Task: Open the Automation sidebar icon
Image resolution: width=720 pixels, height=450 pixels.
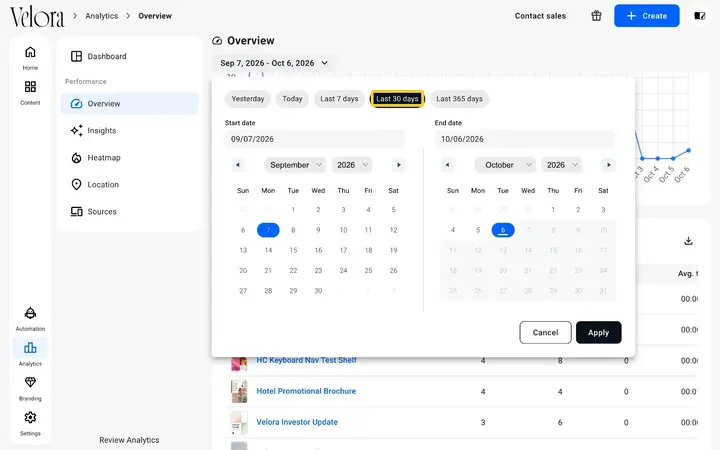Action: pyautogui.click(x=30, y=313)
